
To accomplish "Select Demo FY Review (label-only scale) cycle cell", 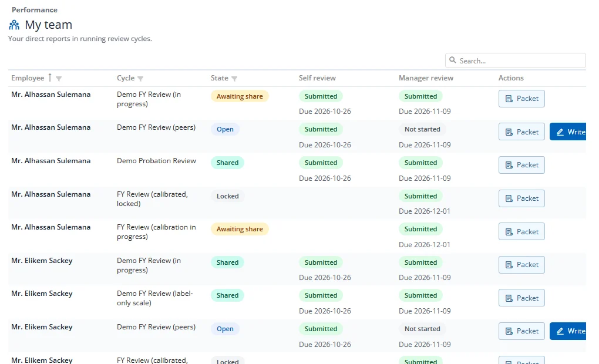I will pos(154,298).
